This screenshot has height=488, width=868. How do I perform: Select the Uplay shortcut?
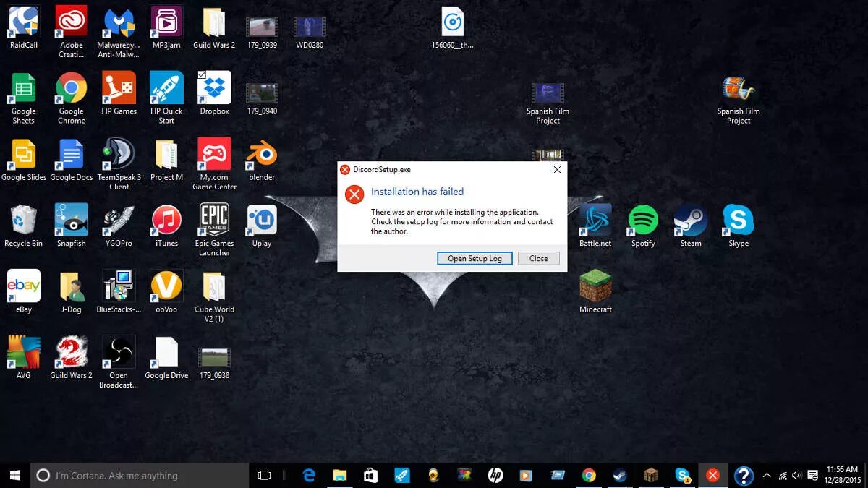262,226
